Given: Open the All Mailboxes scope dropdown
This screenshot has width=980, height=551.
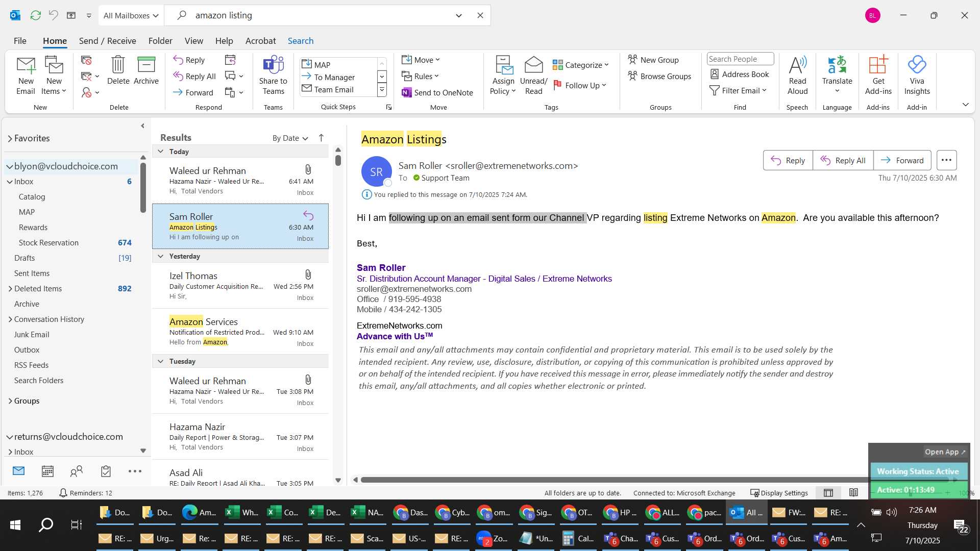Looking at the screenshot, I should (131, 15).
